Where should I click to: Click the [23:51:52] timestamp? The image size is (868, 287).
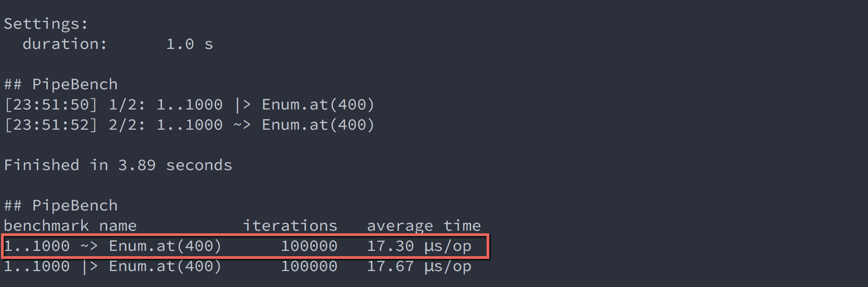click(50, 125)
